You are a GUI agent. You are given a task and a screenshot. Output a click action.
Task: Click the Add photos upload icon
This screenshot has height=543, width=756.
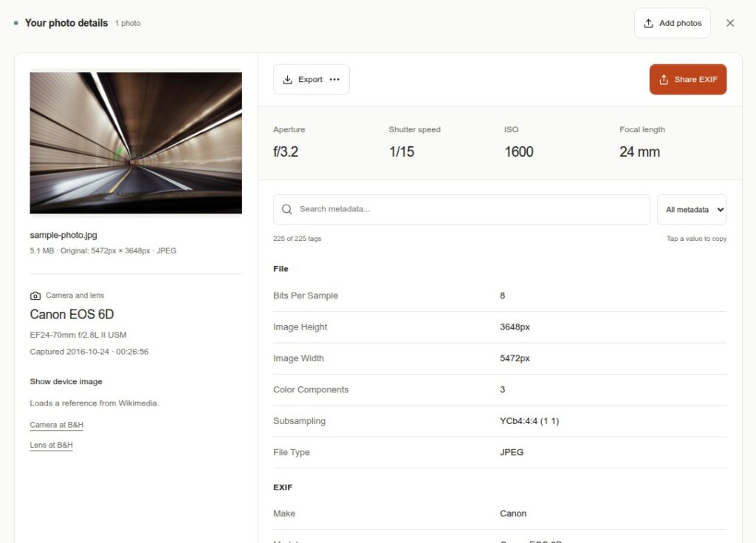pos(648,23)
